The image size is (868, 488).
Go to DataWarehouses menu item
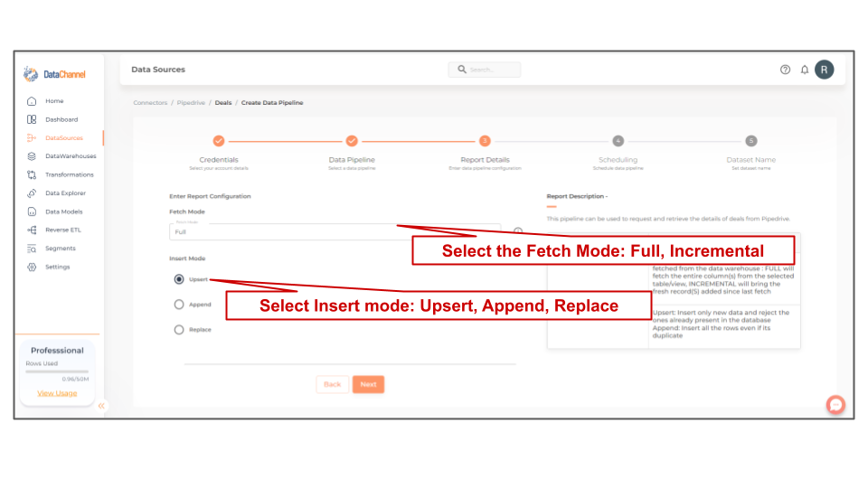point(71,156)
